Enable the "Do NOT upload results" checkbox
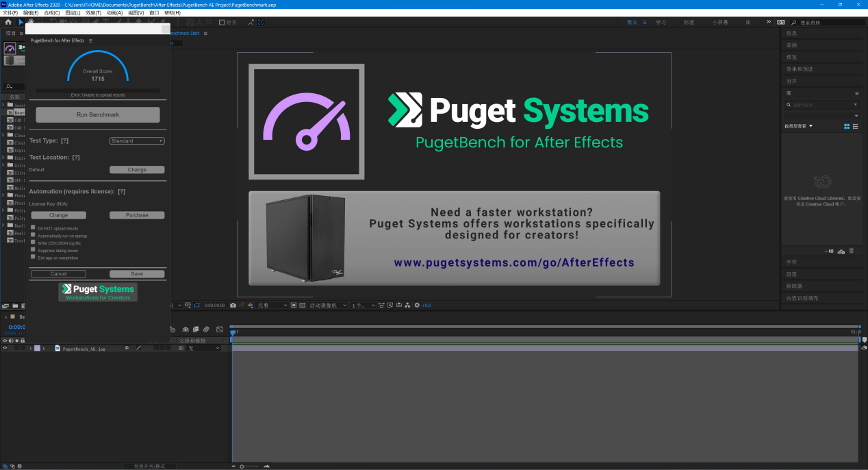 click(x=33, y=228)
